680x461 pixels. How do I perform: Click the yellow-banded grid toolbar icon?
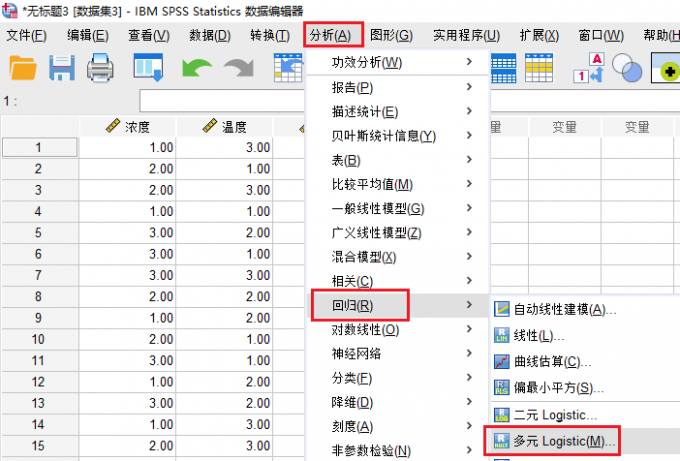tap(539, 68)
